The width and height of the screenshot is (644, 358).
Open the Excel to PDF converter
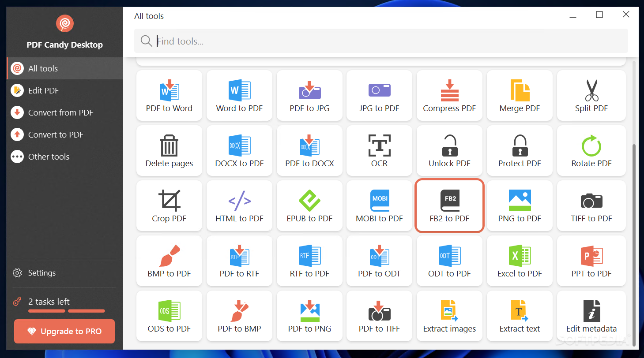[x=520, y=261]
